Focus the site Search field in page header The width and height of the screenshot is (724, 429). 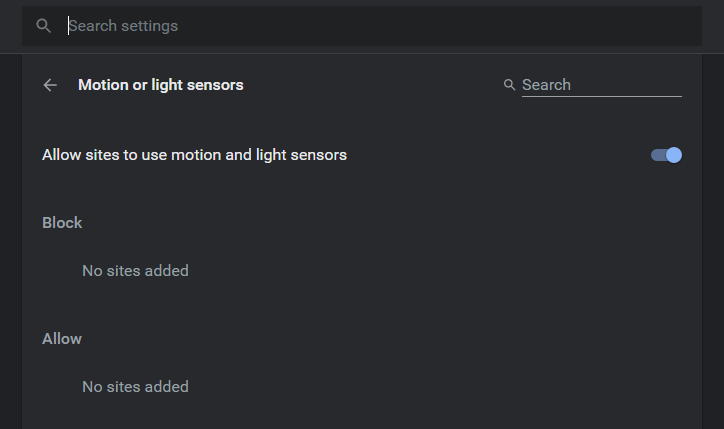click(600, 85)
